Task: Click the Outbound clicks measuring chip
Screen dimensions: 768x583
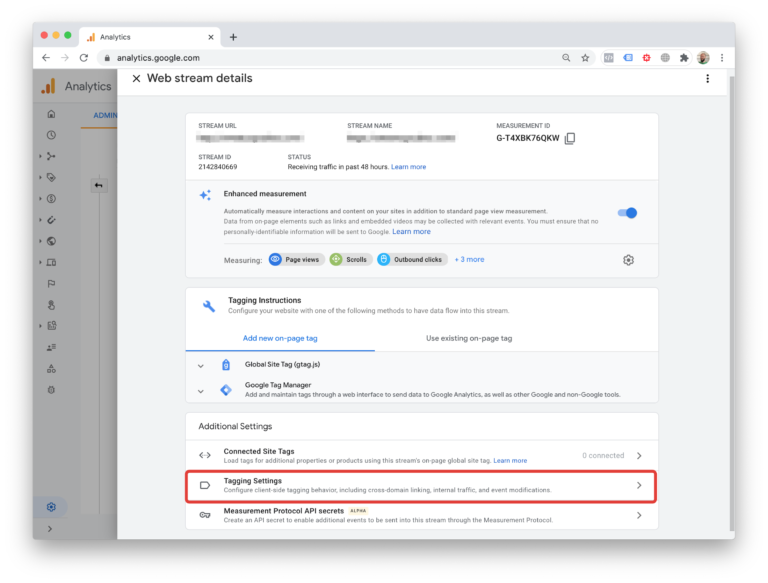Action: pyautogui.click(x=412, y=260)
